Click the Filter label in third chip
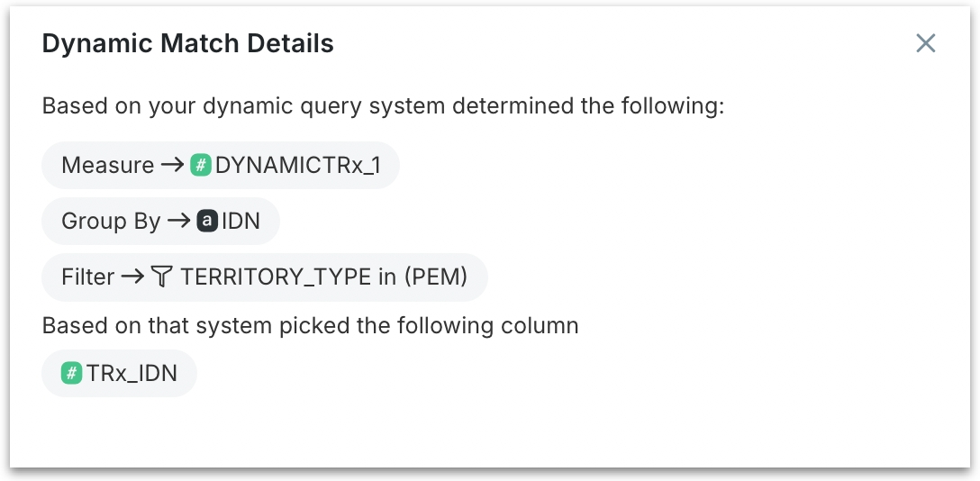The height and width of the screenshot is (481, 980). coord(88,277)
